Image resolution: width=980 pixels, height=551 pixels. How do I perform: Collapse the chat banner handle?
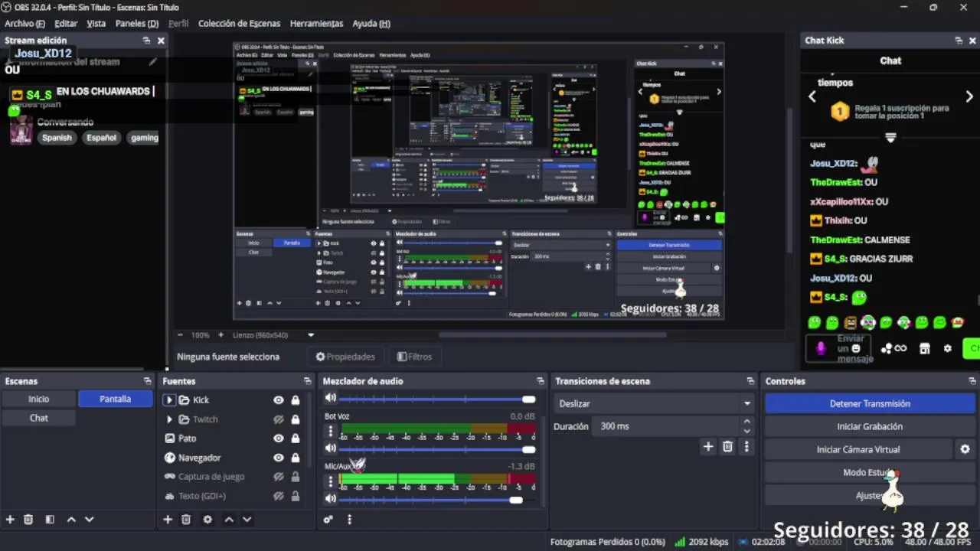(890, 138)
